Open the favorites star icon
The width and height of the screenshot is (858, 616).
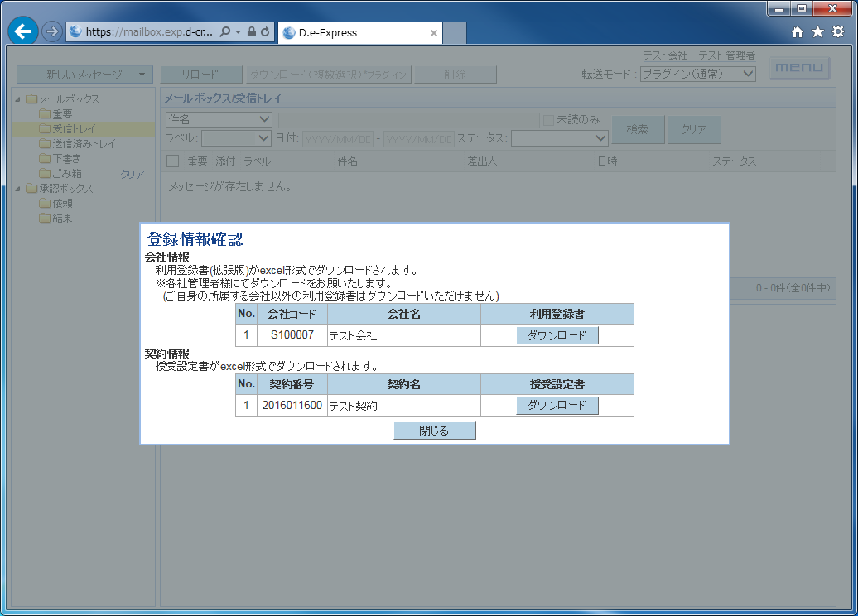point(817,32)
